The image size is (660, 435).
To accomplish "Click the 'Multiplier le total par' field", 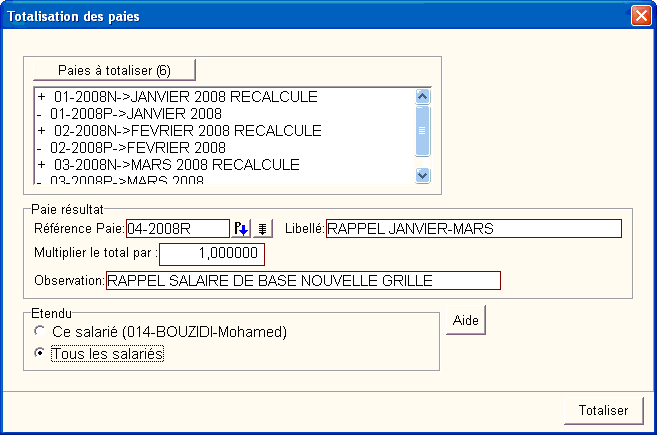I will click(x=211, y=254).
